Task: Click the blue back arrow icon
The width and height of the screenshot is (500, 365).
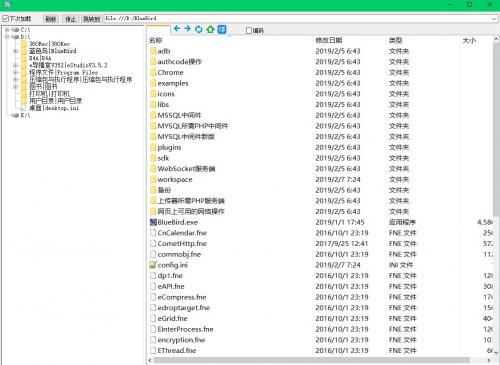Action: click(x=177, y=29)
